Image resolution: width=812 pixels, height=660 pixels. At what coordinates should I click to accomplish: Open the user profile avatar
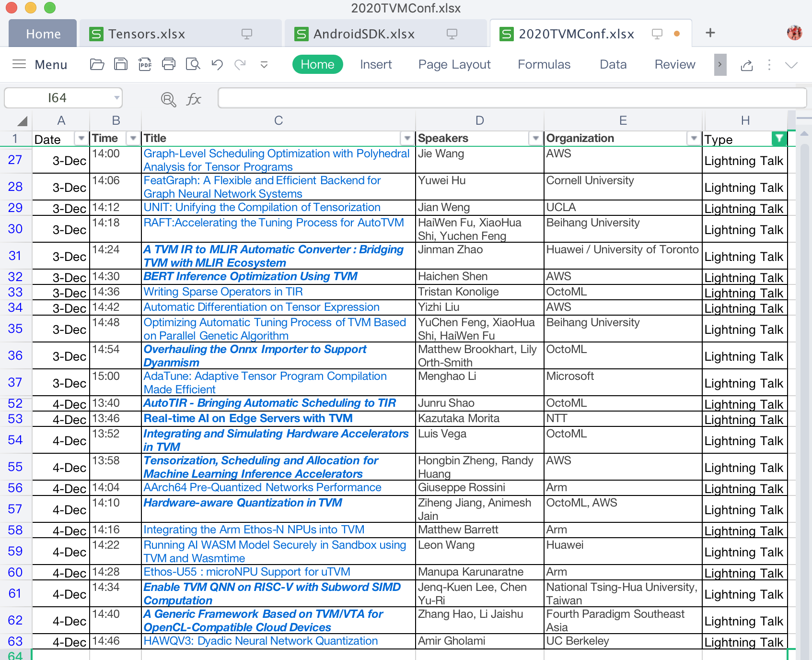coord(794,33)
